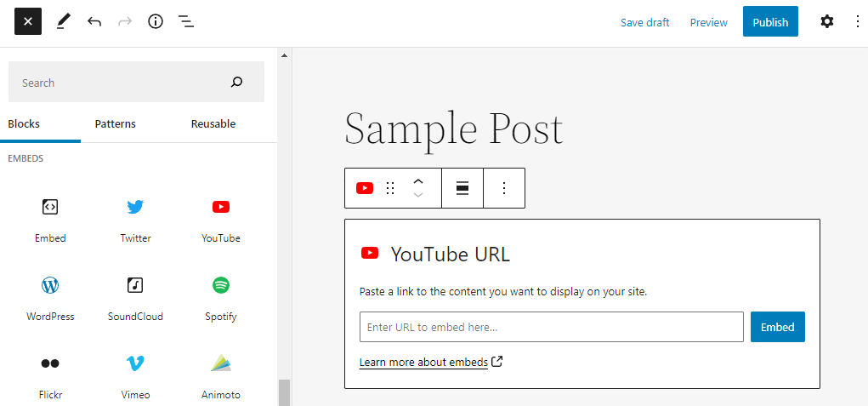
Task: Add a SoundCloud embed block
Action: (x=135, y=297)
